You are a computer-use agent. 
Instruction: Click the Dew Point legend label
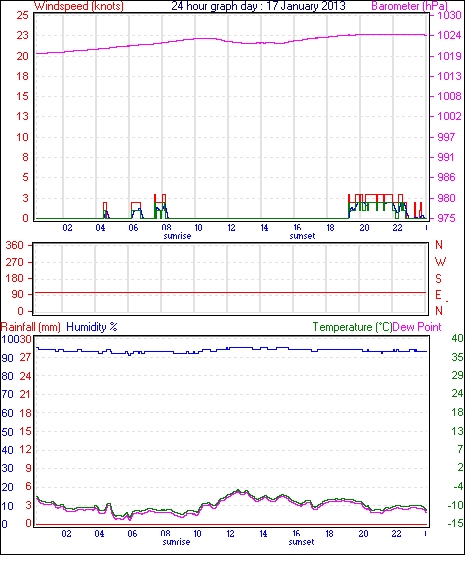[417, 327]
